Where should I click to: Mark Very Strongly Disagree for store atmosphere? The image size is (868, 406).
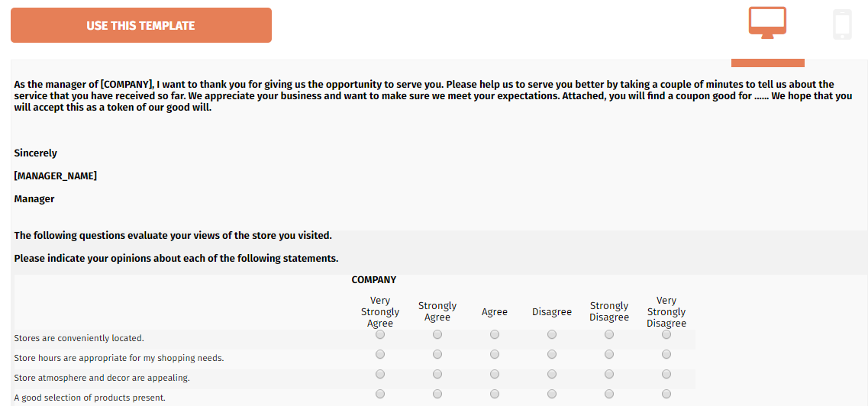pyautogui.click(x=666, y=375)
